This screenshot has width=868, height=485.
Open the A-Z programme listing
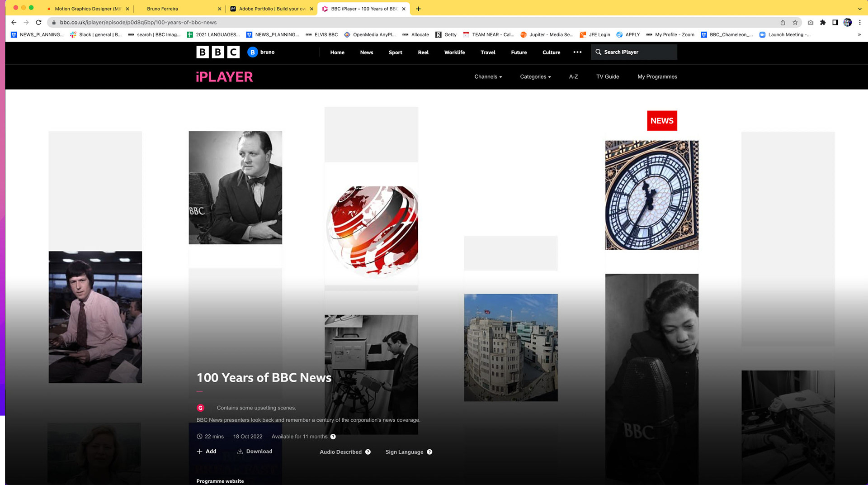tap(573, 77)
